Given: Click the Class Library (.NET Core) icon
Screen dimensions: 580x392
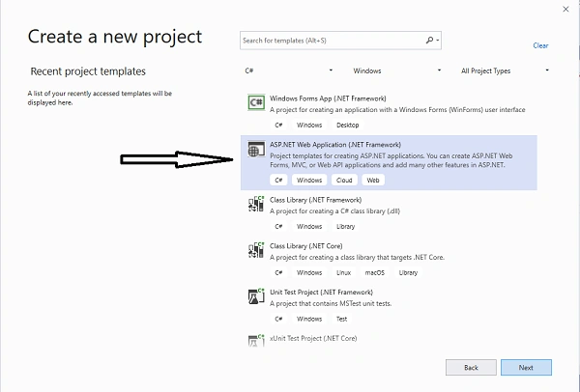Looking at the screenshot, I should click(256, 250).
